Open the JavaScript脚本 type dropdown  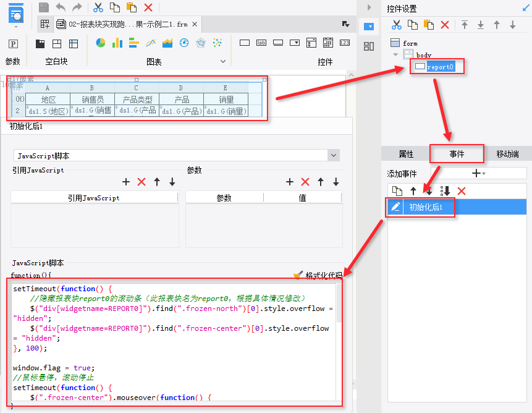pyautogui.click(x=334, y=155)
